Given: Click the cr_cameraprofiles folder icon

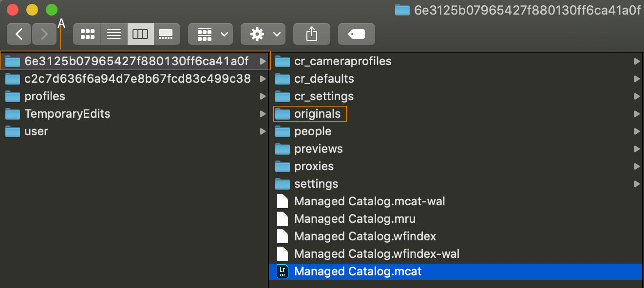Looking at the screenshot, I should tap(283, 61).
